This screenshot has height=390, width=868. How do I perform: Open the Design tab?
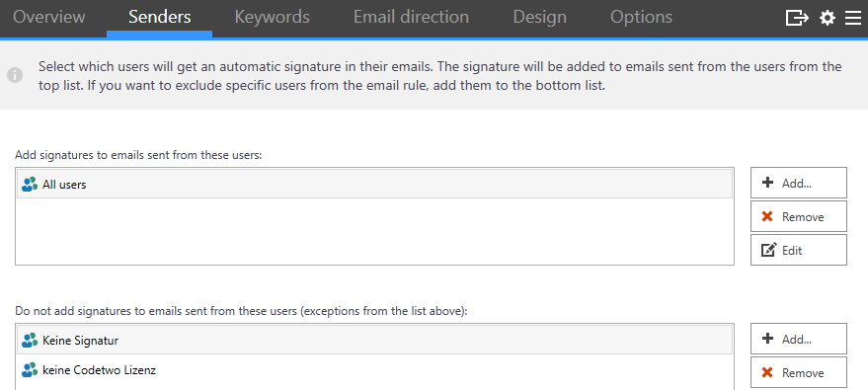(x=540, y=17)
